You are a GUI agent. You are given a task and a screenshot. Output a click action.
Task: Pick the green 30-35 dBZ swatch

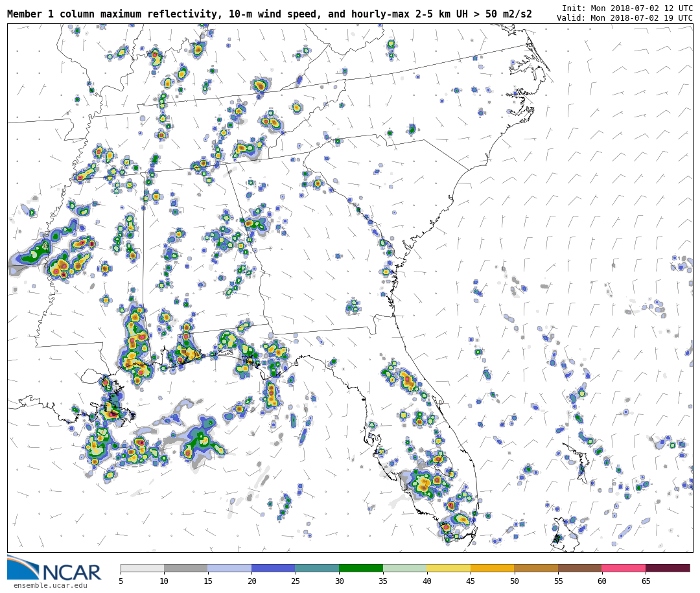point(361,568)
